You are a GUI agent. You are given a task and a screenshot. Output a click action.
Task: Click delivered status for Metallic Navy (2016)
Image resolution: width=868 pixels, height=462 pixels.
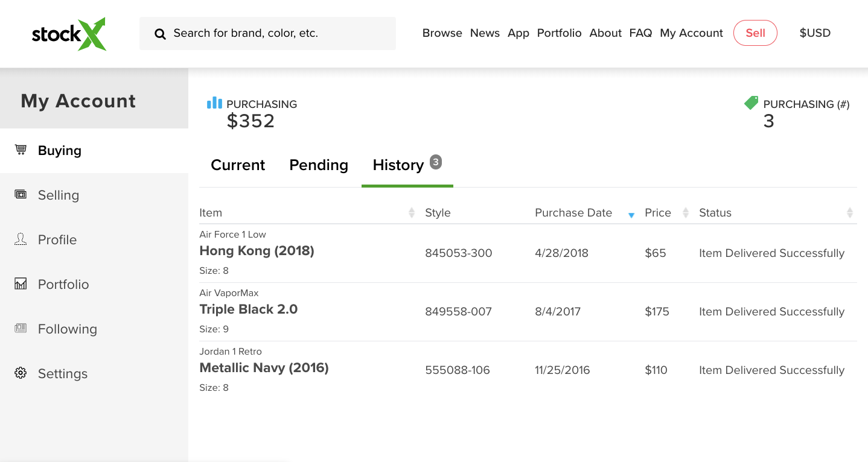click(x=771, y=370)
